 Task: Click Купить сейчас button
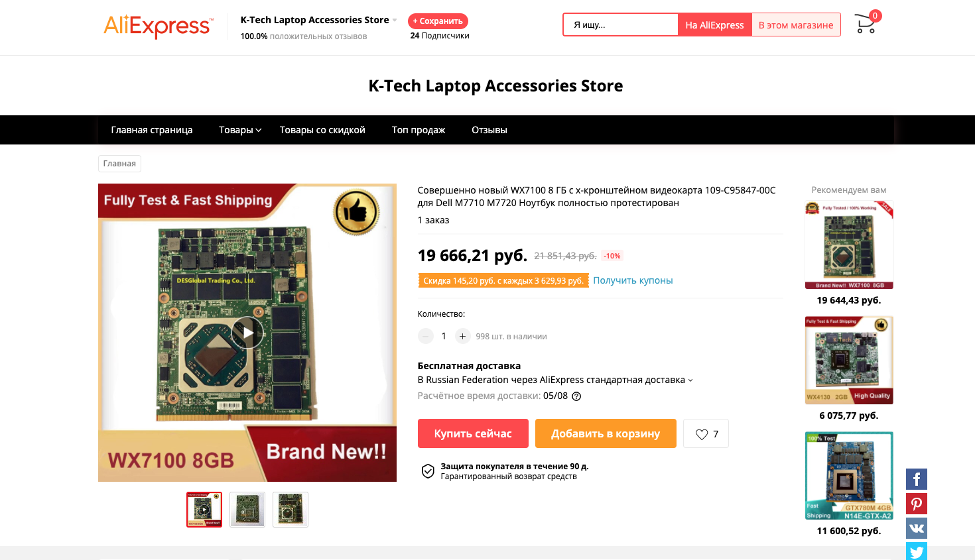(473, 433)
